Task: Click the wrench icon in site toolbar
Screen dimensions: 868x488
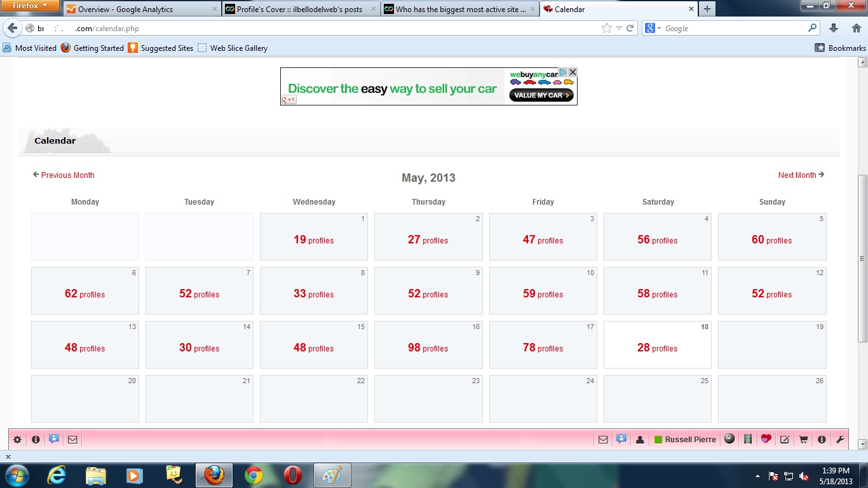Action: pyautogui.click(x=840, y=439)
